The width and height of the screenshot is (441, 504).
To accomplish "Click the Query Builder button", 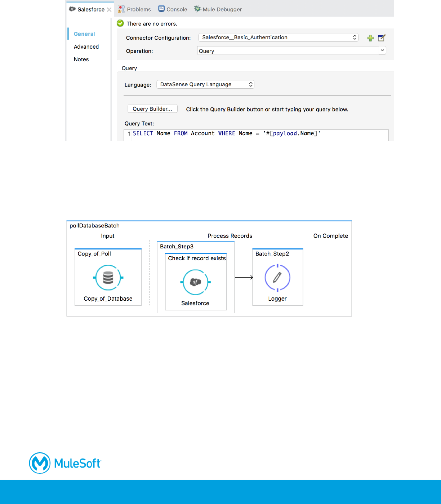I will (x=152, y=109).
